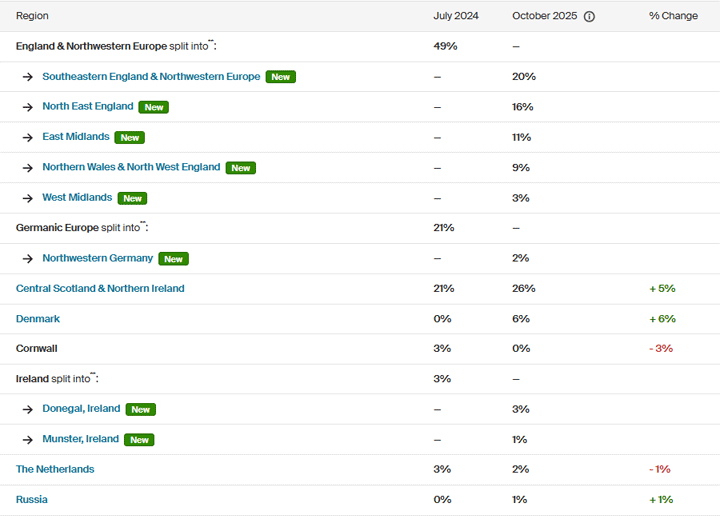Viewport: 720px width, 519px height.
Task: Click the % Change column header
Action: [673, 16]
